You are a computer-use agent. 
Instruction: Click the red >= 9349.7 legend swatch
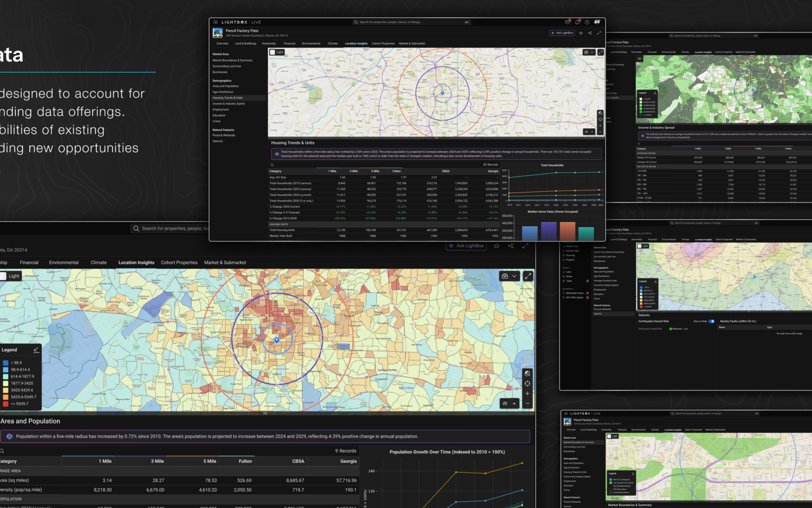tap(5, 403)
